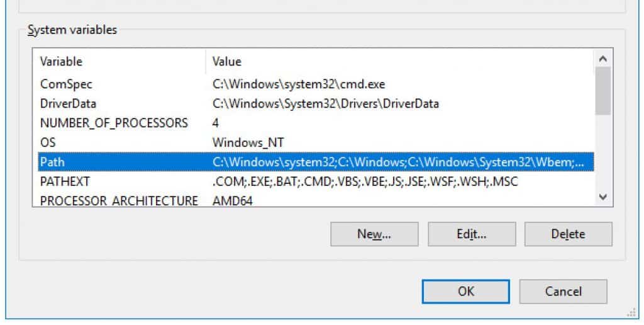
Task: Click the scrollbar thumb of system variables list
Action: point(603,91)
